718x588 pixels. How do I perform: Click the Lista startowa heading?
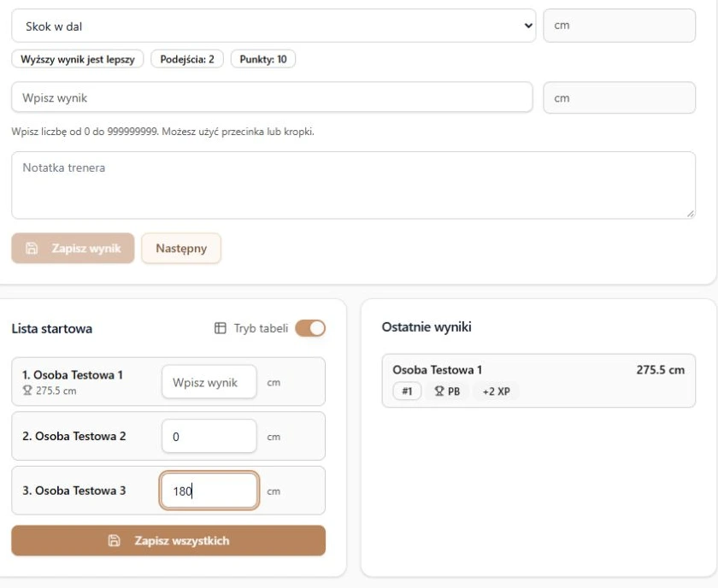(52, 328)
